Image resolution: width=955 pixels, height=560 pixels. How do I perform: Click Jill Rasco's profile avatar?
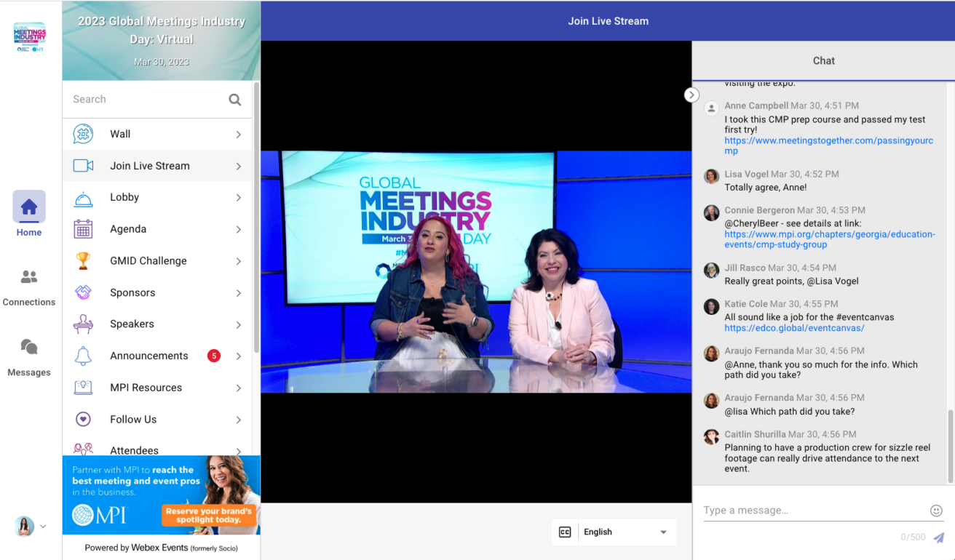[x=711, y=270]
